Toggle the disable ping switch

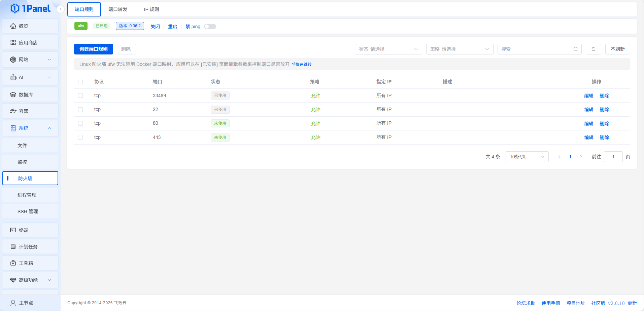click(210, 27)
